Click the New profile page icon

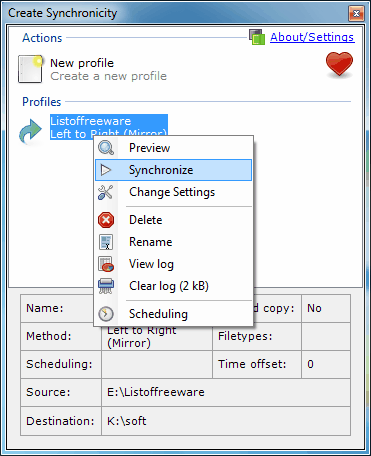click(30, 69)
